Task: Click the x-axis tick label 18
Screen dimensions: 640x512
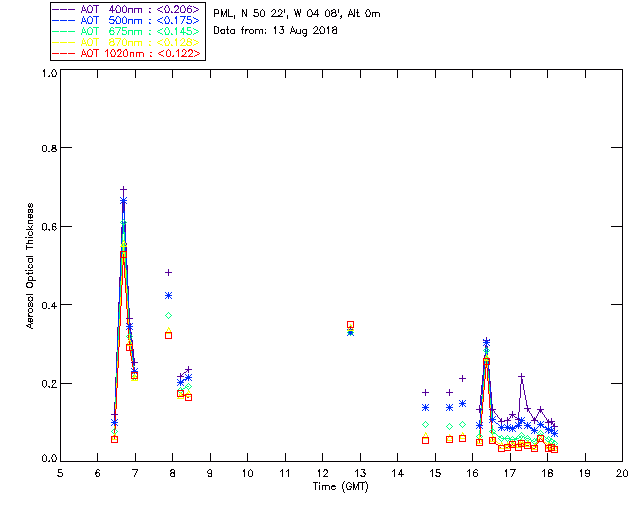Action: 547,474
